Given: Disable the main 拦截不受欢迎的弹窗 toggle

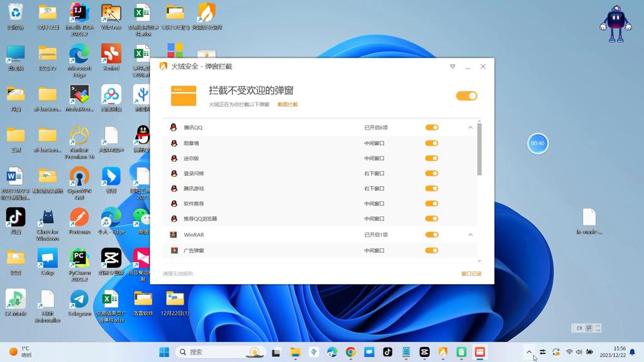Looking at the screenshot, I should point(467,96).
